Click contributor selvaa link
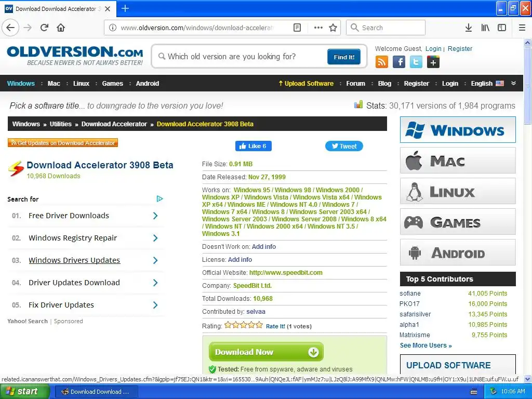This screenshot has height=399, width=532. 256,312
